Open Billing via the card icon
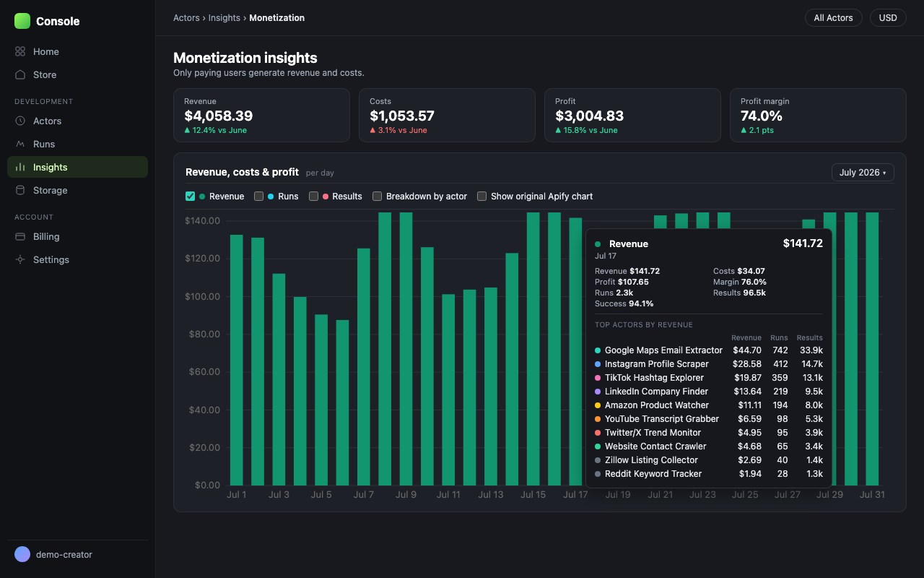Screen dimensions: 924x578 [x=20, y=236]
